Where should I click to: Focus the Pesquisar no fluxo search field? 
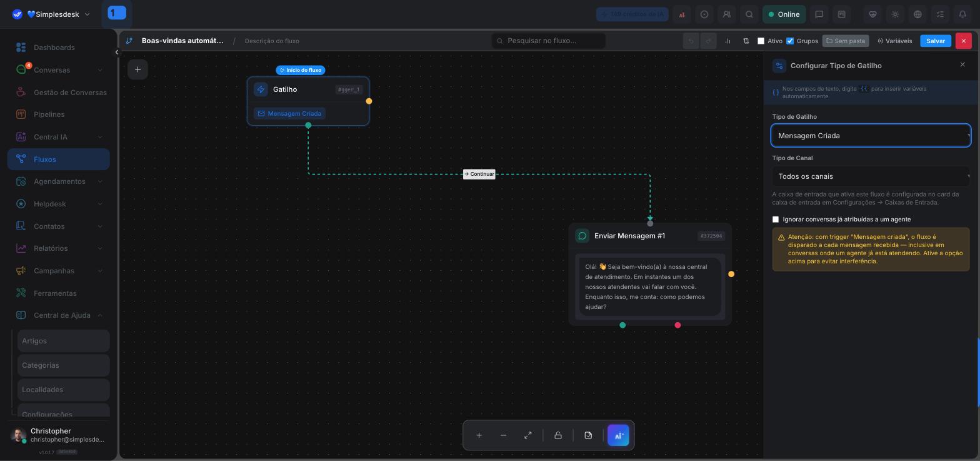pos(549,41)
